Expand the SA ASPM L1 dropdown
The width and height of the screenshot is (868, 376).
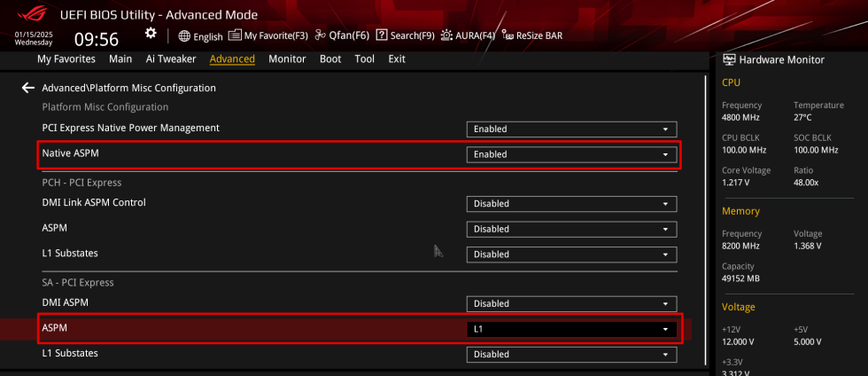click(571, 329)
